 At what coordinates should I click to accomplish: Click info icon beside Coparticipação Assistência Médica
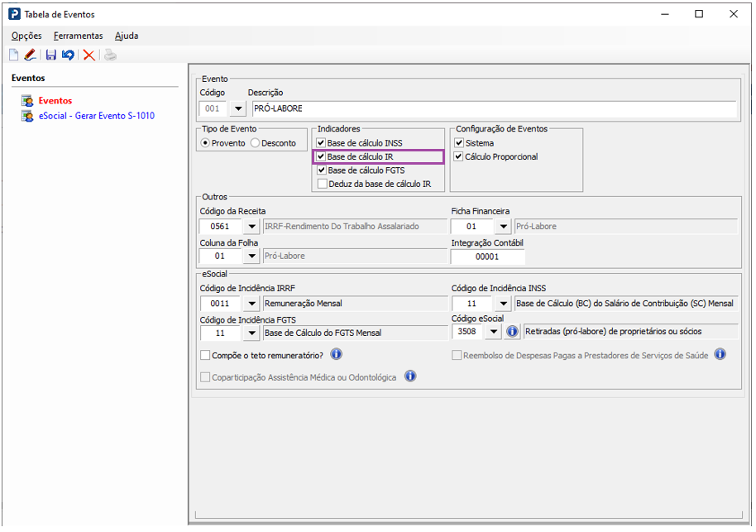click(x=409, y=376)
